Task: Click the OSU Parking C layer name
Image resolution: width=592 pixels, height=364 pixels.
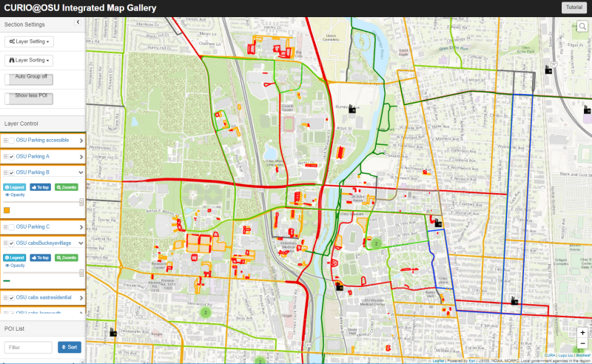Action: [33, 227]
